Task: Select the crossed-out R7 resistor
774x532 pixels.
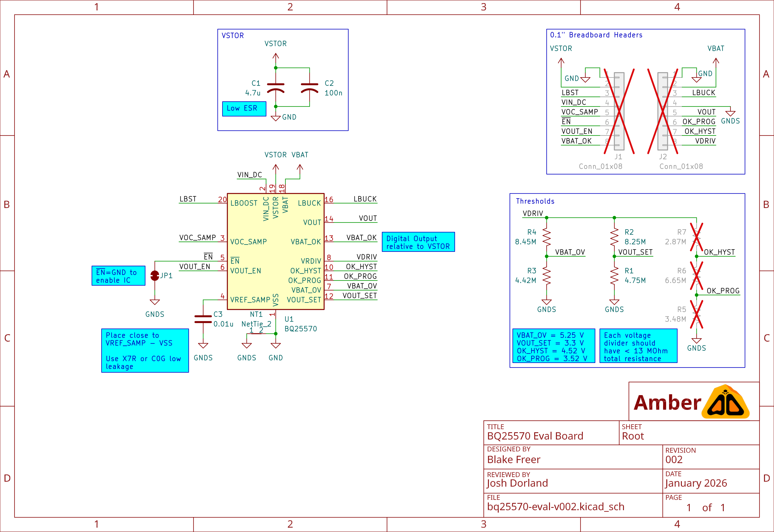Action: coord(696,237)
